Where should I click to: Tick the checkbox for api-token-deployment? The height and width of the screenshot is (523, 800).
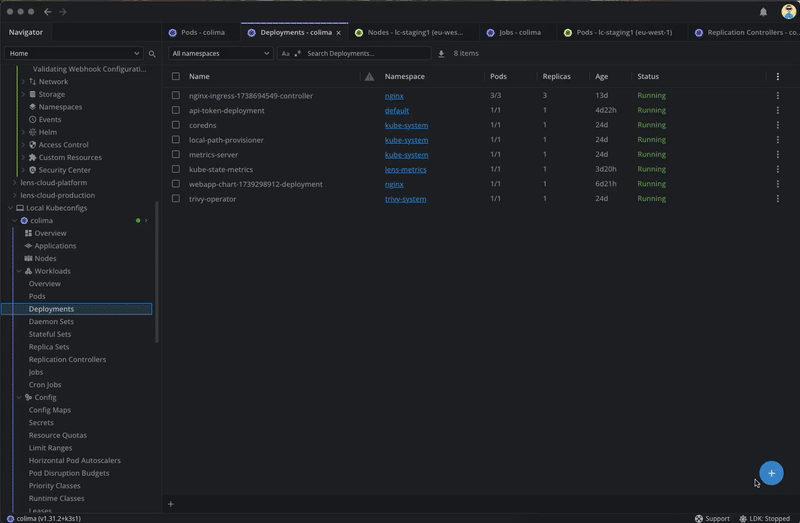click(x=176, y=111)
